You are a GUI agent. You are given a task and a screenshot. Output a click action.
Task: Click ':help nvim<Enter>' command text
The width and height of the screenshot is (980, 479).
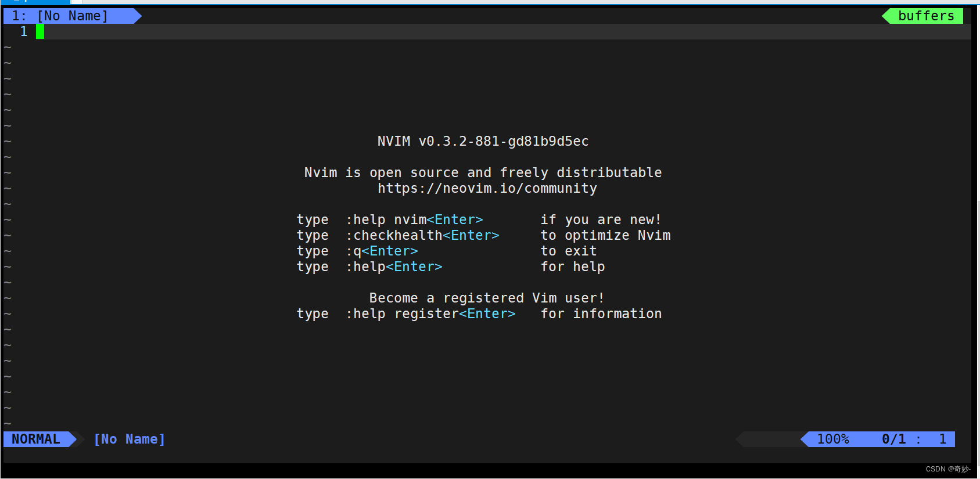point(414,219)
